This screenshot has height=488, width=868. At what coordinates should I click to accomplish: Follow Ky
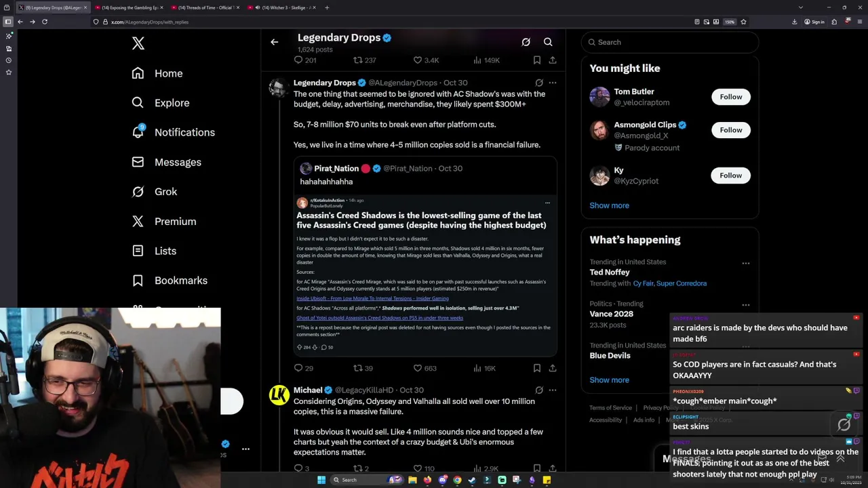pos(730,176)
